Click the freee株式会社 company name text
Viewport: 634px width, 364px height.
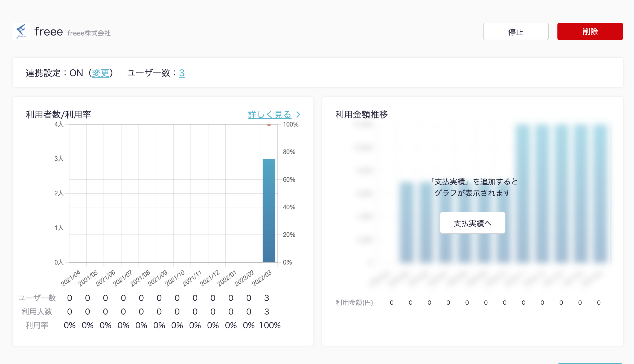point(89,33)
